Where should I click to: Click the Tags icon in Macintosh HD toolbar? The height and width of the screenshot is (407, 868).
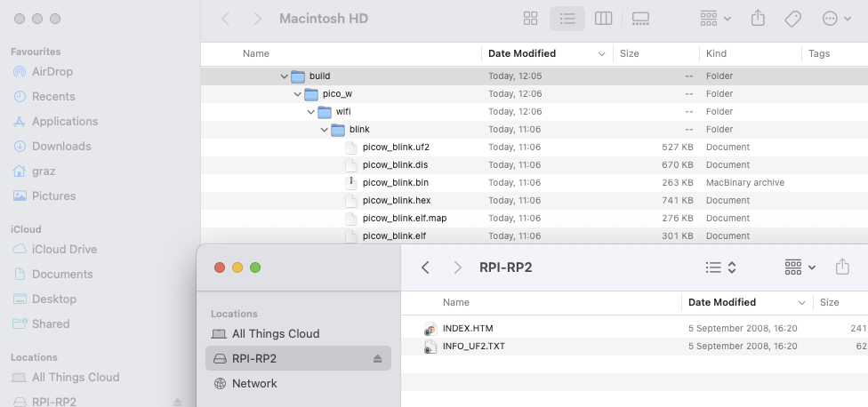(792, 19)
